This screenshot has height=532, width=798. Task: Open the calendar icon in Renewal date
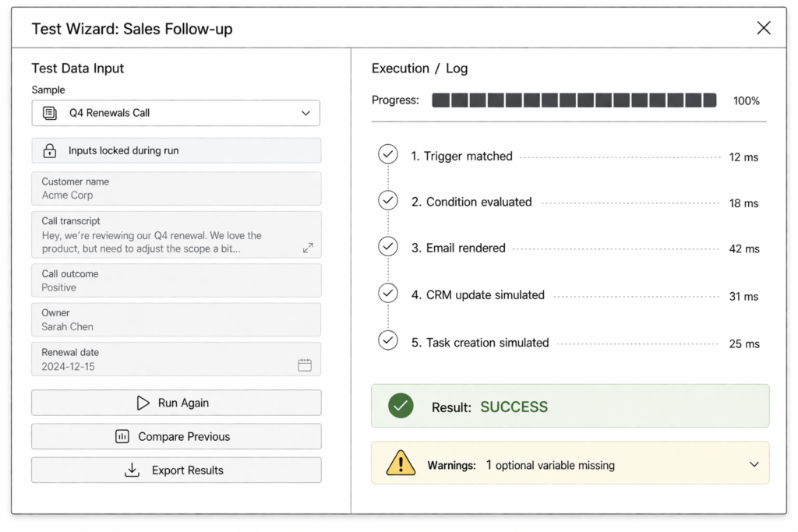(x=305, y=365)
